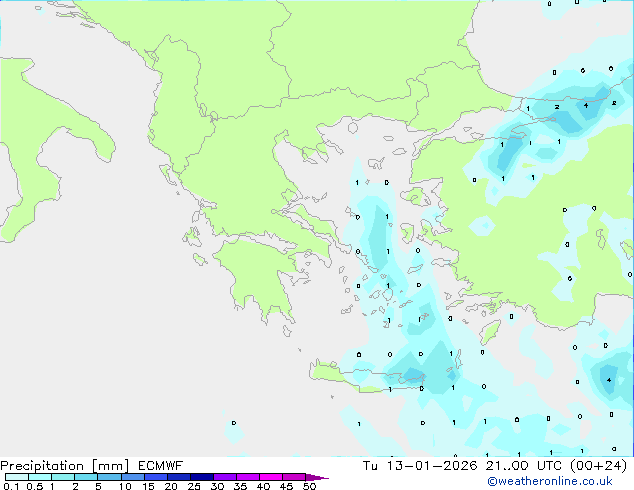
Task: Click the legend label '35'
Action: point(240,486)
